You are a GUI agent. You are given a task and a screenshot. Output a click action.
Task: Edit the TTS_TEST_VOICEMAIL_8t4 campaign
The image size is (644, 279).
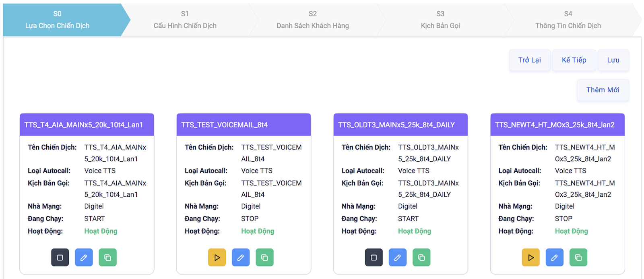click(x=241, y=257)
